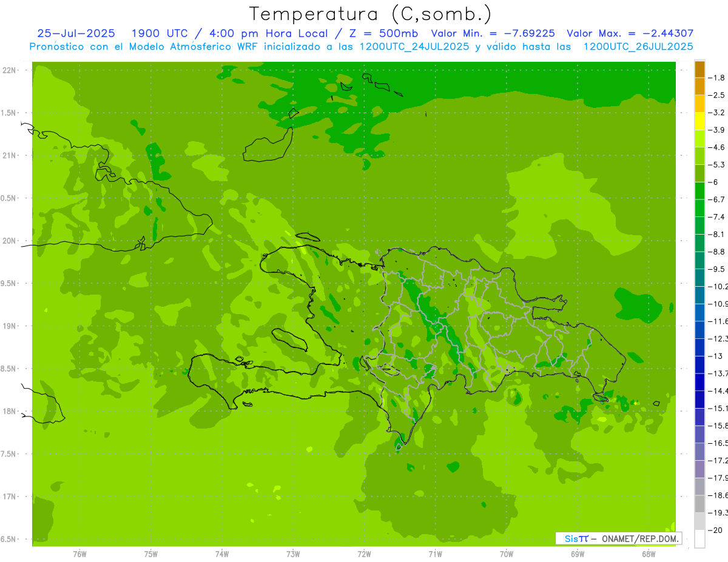
Task: Click the '72W' longitude label
Action: pyautogui.click(x=364, y=554)
